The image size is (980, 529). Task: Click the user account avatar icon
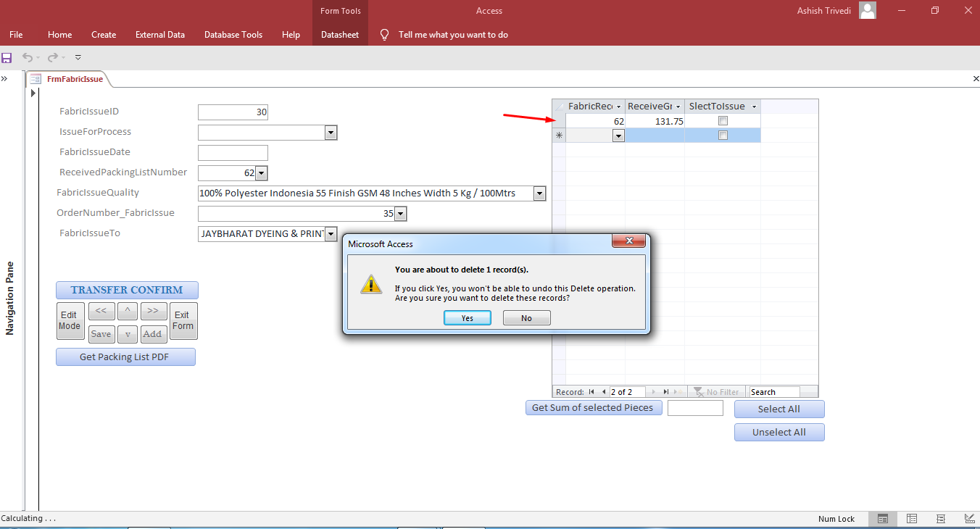(x=868, y=10)
